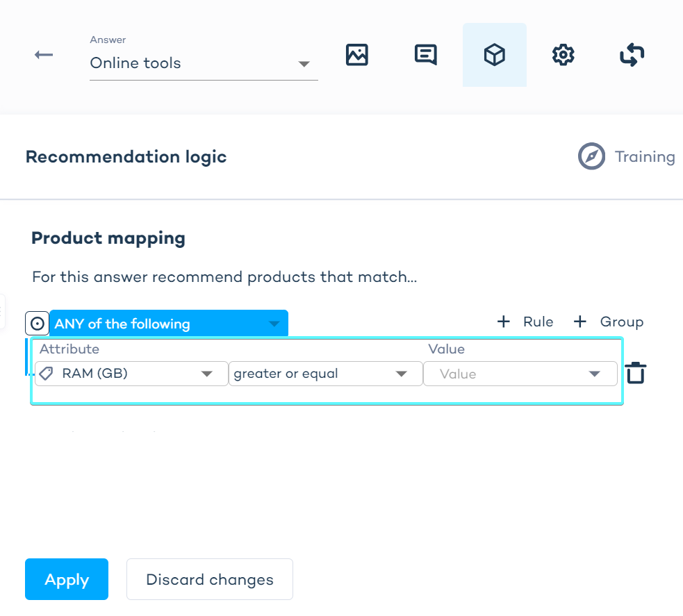Screen dimensions: 683x616
Task: Open the Value dropdown arrow
Action: point(594,374)
